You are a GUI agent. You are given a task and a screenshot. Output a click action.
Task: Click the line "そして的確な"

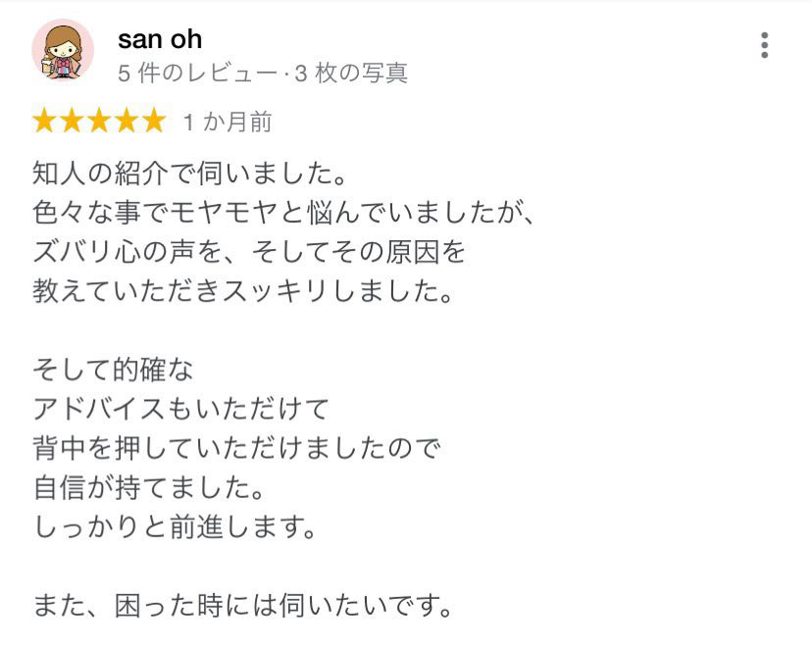pyautogui.click(x=114, y=370)
